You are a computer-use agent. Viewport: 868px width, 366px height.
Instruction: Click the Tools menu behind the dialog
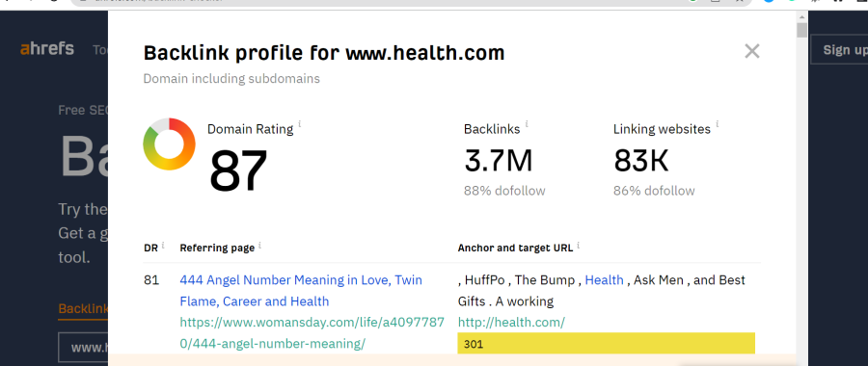(100, 50)
